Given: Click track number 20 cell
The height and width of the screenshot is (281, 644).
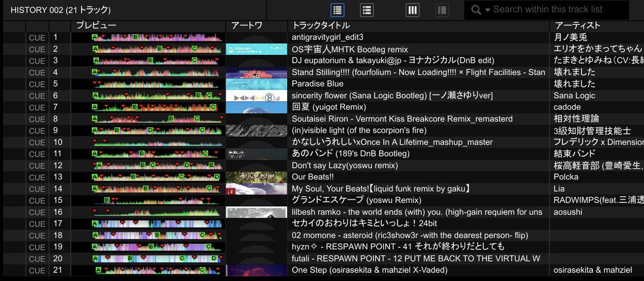Looking at the screenshot, I should (x=60, y=258).
